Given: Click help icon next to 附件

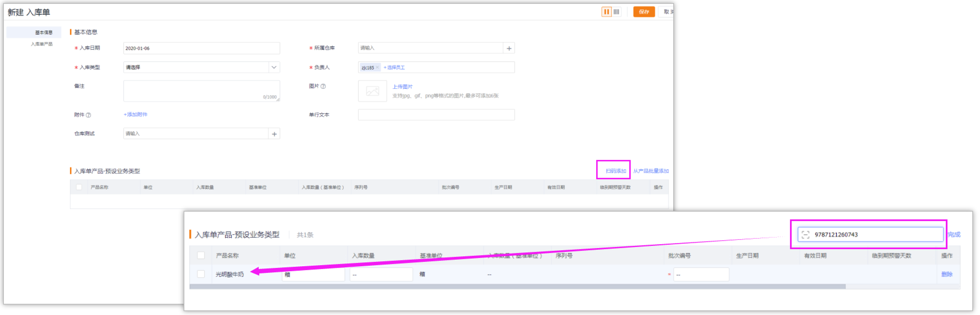Looking at the screenshot, I should click(88, 115).
